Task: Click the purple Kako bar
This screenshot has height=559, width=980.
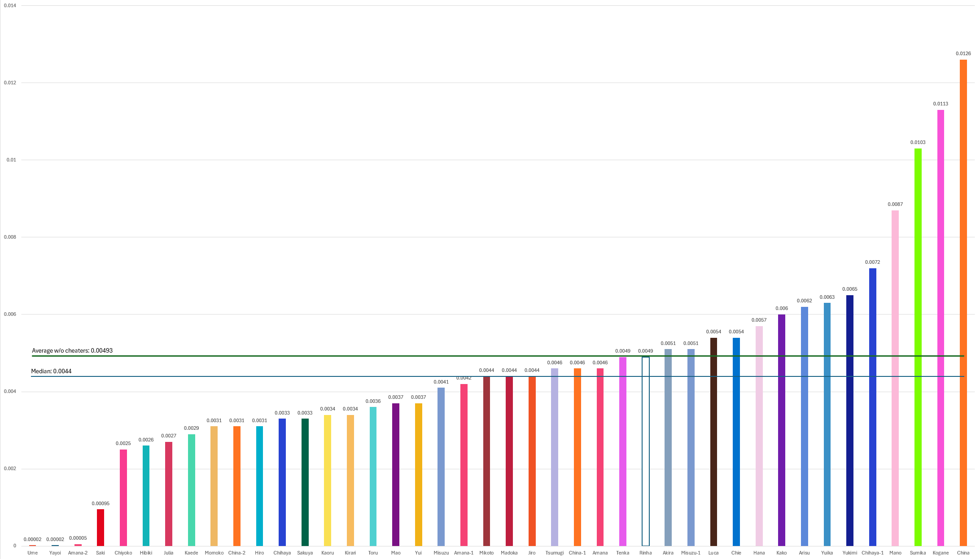Action: 782,430
